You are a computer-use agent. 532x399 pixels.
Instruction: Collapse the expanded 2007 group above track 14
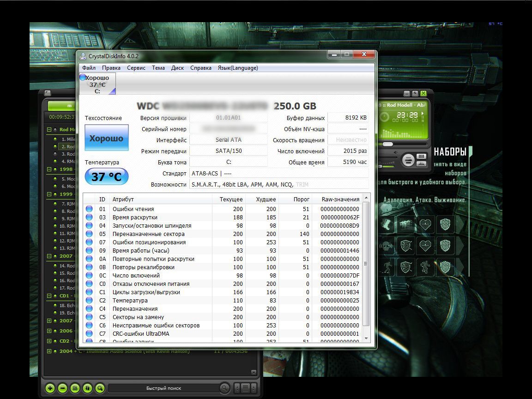coord(49,256)
